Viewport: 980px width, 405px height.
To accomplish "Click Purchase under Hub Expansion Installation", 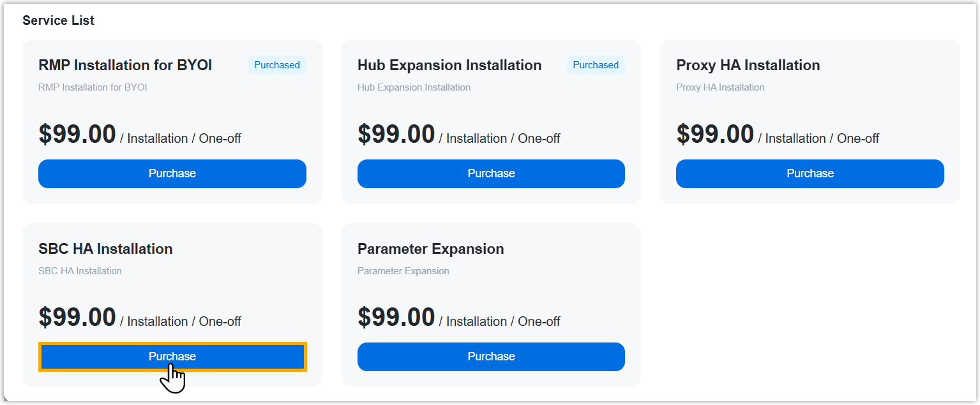I will pos(491,173).
